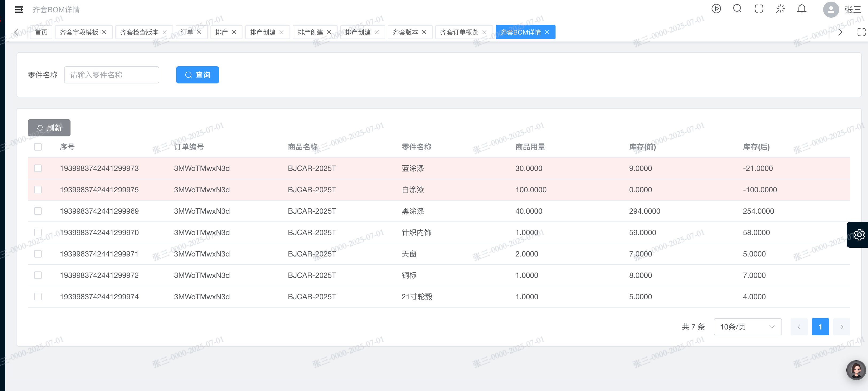The width and height of the screenshot is (868, 391).
Task: Switch to the 齐套字段模板 tab
Action: pos(79,32)
